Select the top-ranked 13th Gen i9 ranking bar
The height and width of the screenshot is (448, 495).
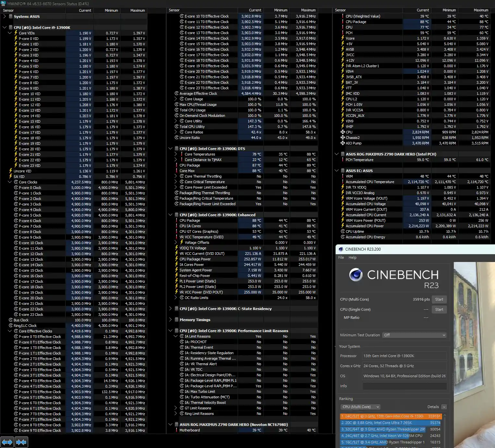[390, 416]
